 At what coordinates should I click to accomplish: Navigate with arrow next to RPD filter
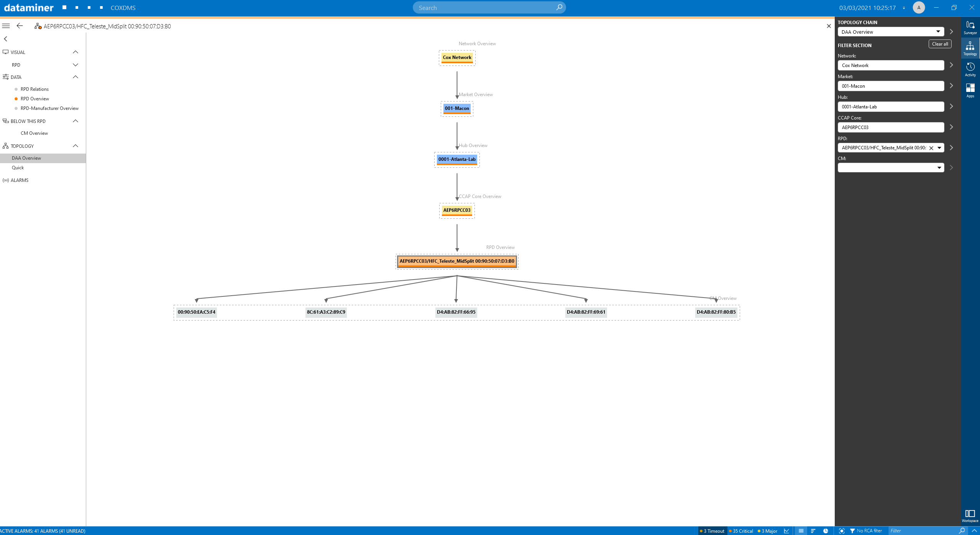[x=951, y=148]
